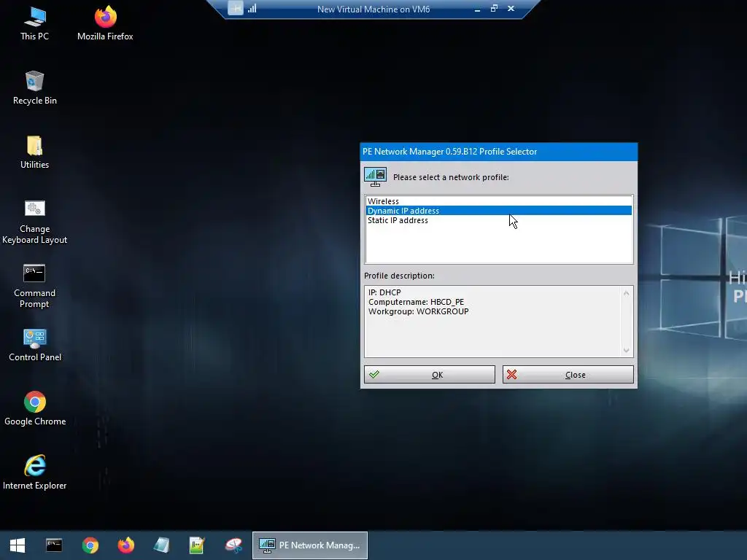This screenshot has width=747, height=560.
Task: Launch Chrome from the taskbar
Action: (90, 545)
